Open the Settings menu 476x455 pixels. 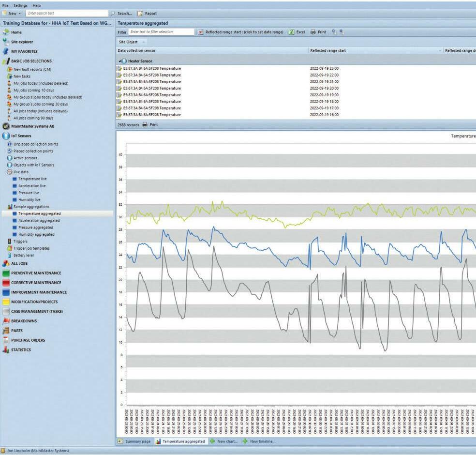coord(20,5)
